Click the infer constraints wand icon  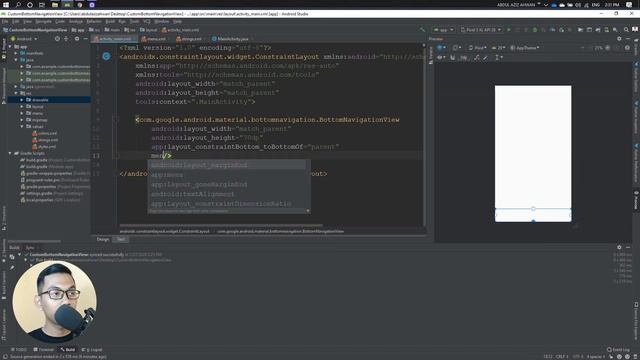(485, 58)
